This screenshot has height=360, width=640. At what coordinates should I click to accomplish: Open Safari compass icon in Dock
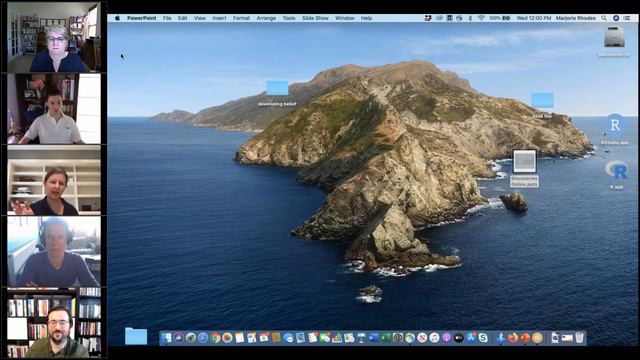[203, 338]
